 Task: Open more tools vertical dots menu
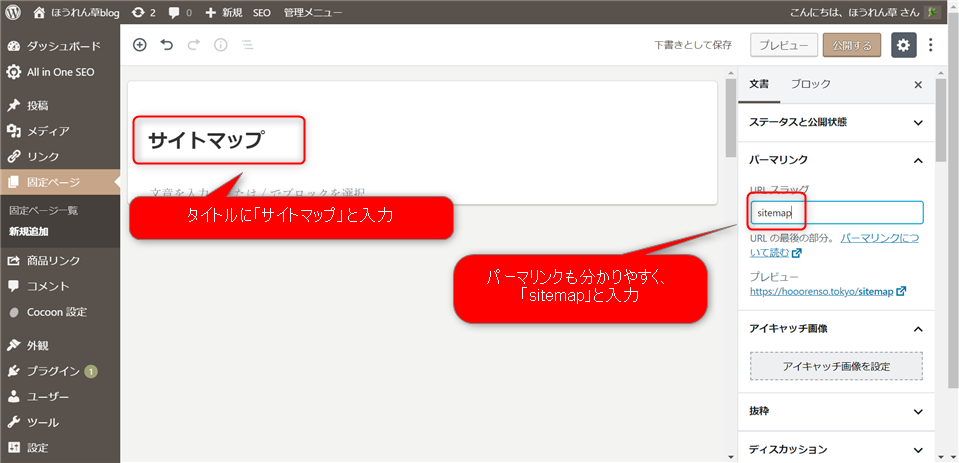(x=931, y=45)
